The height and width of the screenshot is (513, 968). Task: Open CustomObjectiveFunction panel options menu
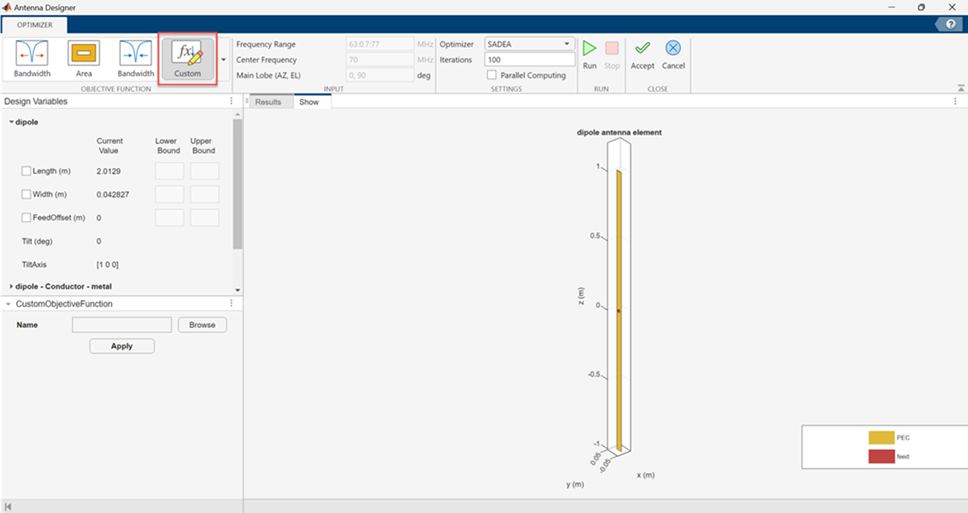click(232, 303)
